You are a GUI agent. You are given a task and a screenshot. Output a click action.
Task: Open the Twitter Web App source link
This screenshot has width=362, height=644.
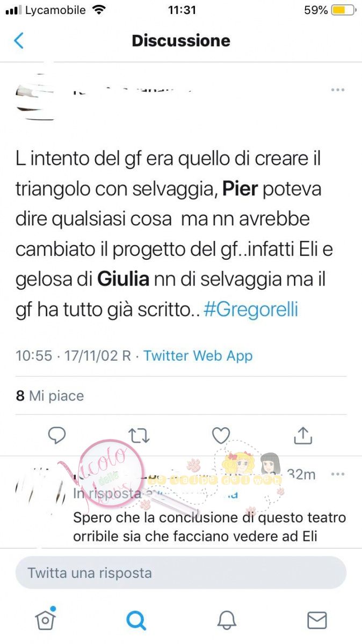coord(198,355)
